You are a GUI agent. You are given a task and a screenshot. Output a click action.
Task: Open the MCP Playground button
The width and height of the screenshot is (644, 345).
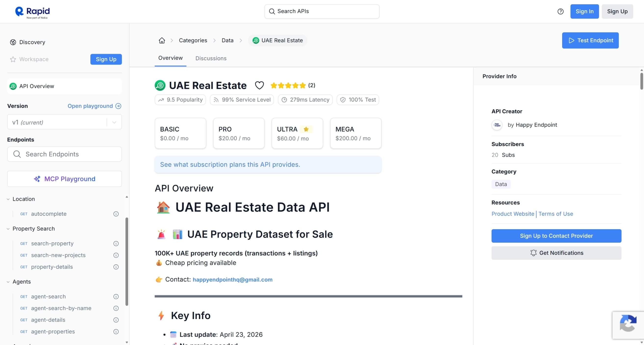click(x=64, y=179)
